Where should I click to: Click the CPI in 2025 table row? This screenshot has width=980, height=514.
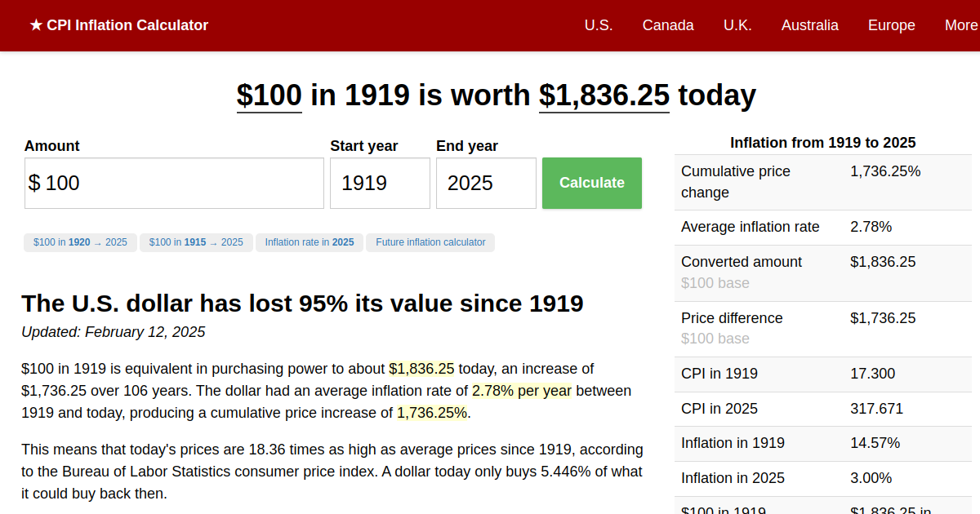coord(822,409)
